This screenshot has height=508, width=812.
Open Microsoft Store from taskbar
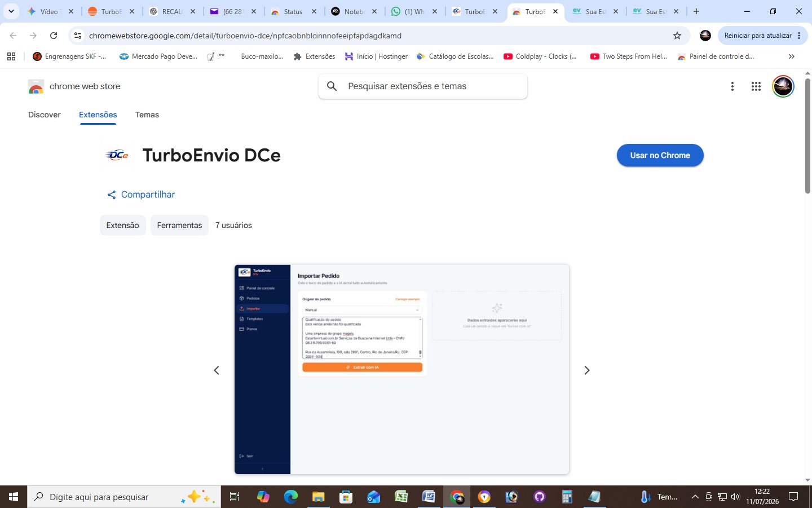(346, 497)
